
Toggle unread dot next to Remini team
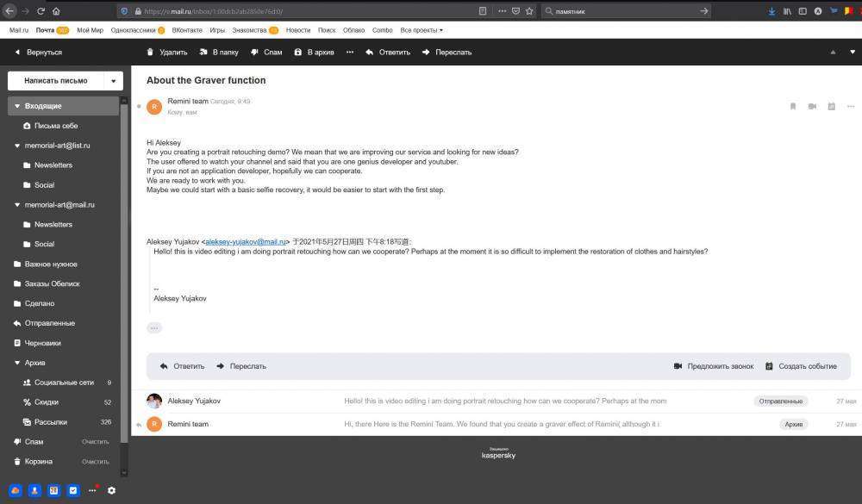139,107
